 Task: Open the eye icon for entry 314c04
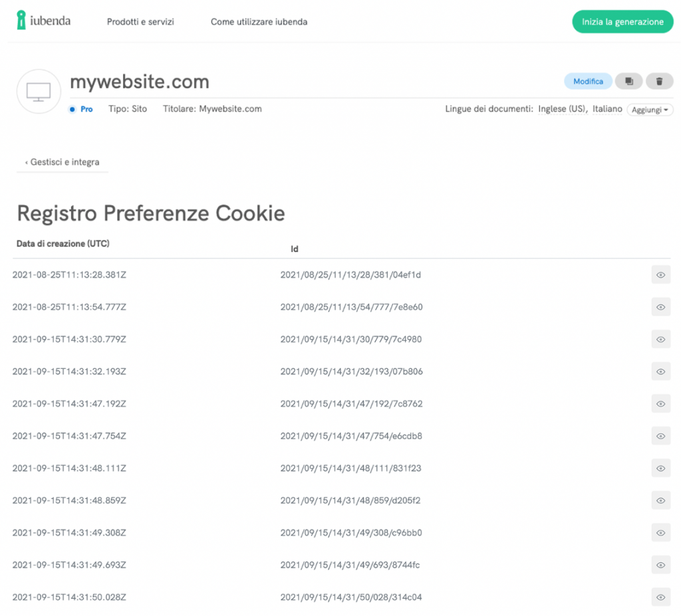(x=660, y=597)
